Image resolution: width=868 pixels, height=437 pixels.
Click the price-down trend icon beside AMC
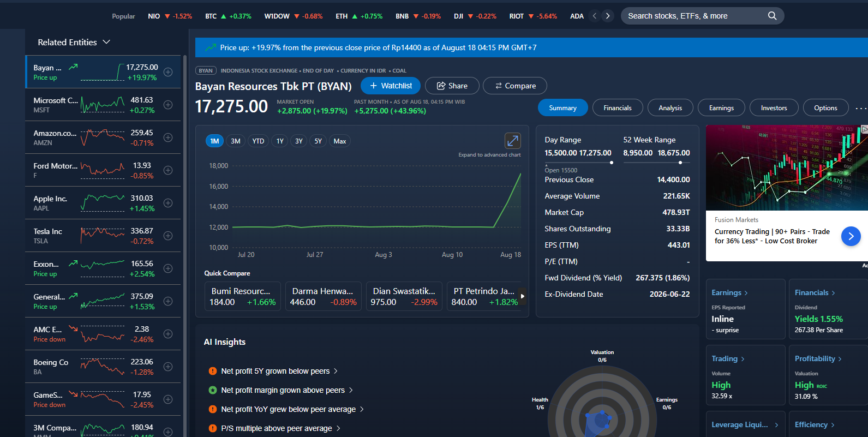pyautogui.click(x=73, y=329)
